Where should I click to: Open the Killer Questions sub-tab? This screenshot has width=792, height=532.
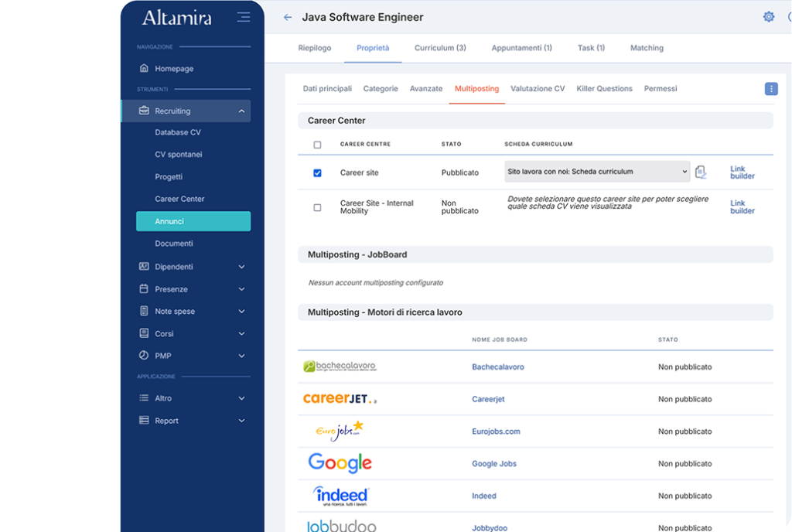coord(604,89)
